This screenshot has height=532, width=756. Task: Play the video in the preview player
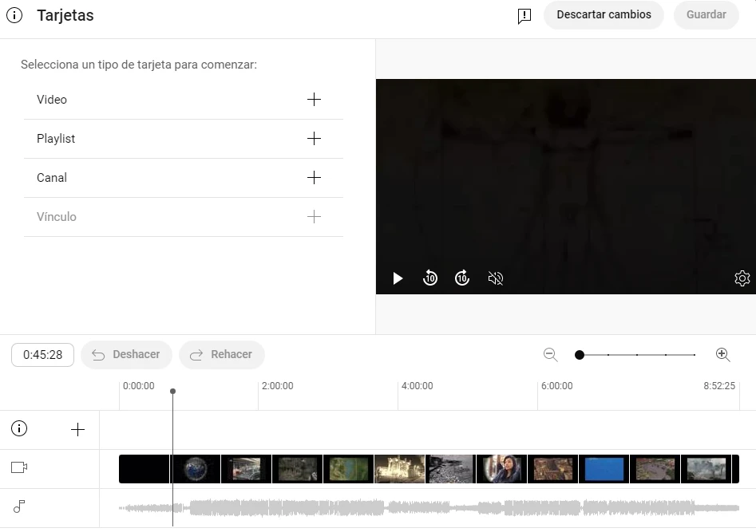tap(397, 278)
